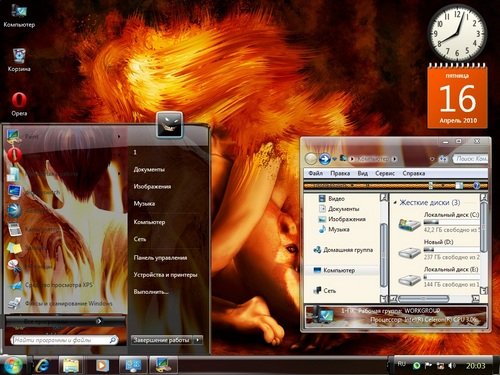Open the Справка menu in Explorer
500x375 pixels.
click(414, 173)
